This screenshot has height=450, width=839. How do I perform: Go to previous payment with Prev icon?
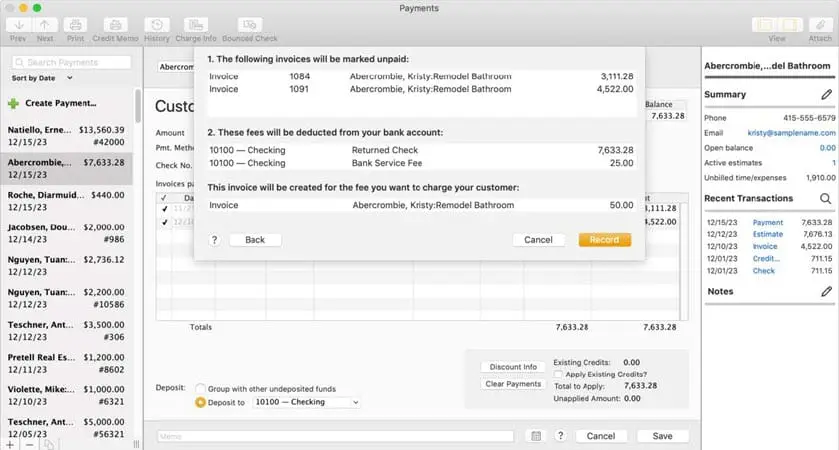19,25
